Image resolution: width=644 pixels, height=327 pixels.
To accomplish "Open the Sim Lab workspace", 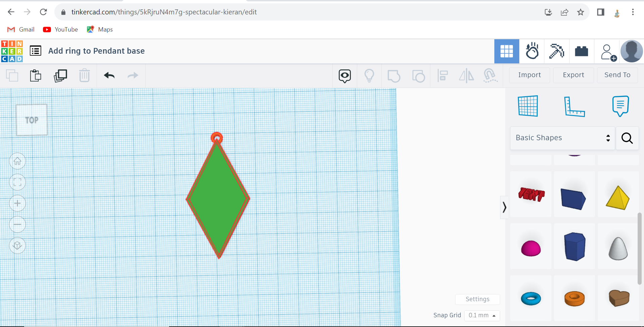I will [x=532, y=51].
